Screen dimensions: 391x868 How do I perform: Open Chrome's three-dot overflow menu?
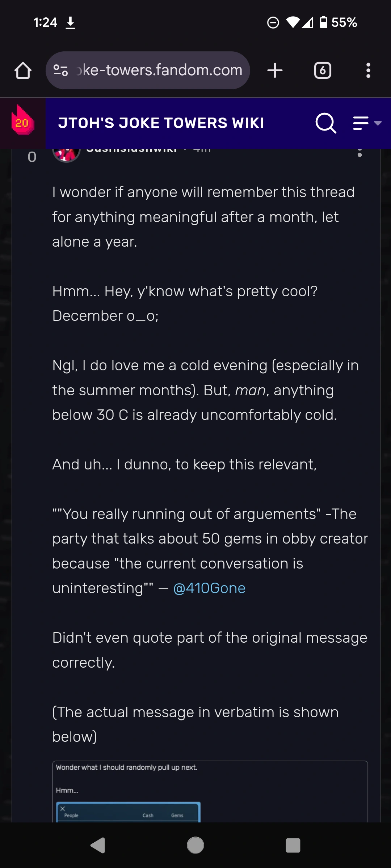368,71
